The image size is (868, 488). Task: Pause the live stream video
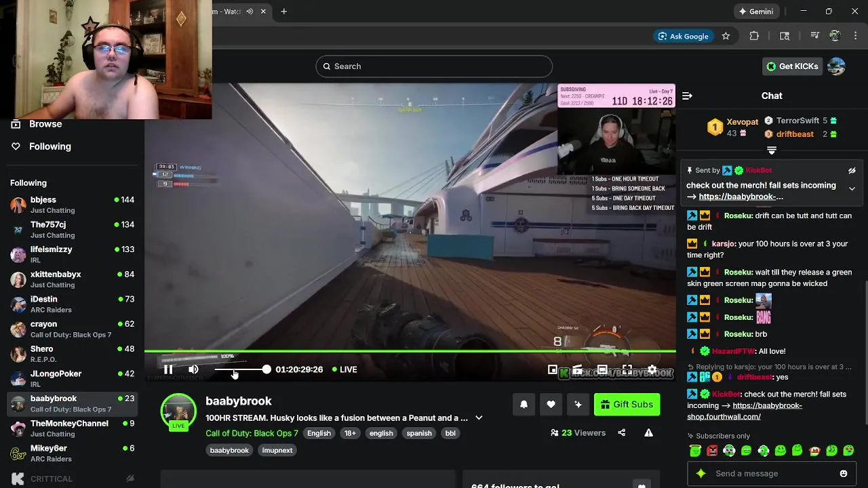(168, 369)
